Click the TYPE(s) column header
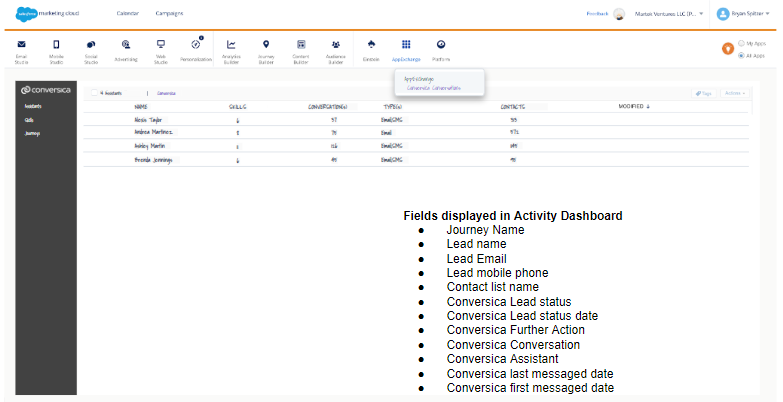783x402 pixels. [x=393, y=107]
